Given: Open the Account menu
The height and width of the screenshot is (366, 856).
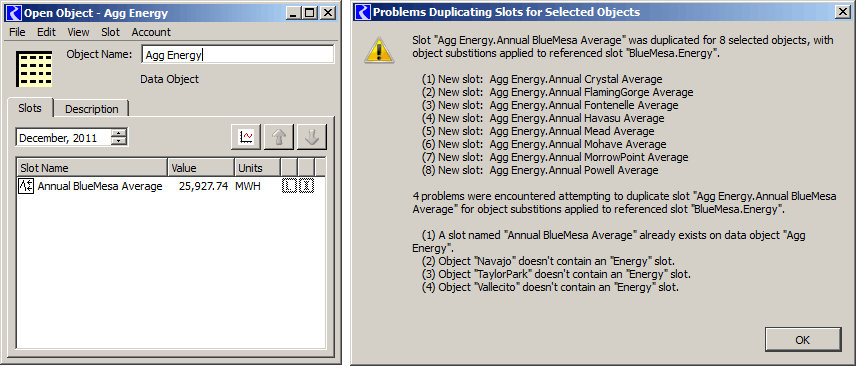Looking at the screenshot, I should point(151,32).
